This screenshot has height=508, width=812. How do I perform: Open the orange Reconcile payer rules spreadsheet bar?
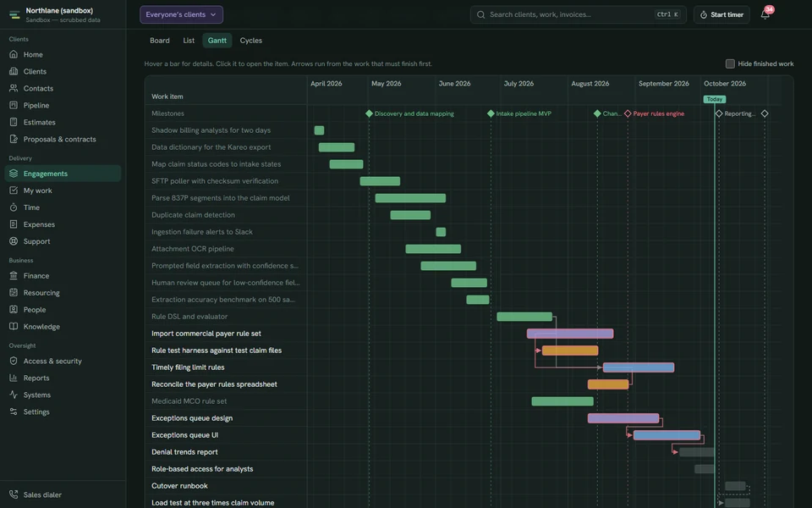coord(608,384)
